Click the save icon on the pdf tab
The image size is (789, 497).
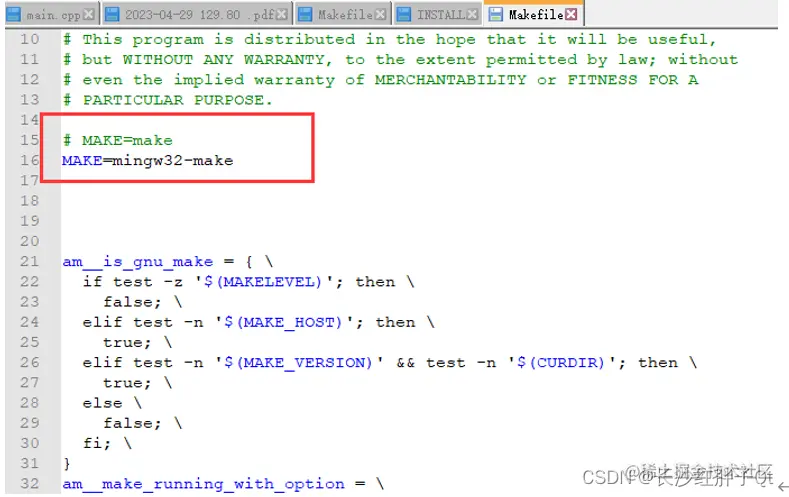coord(112,15)
